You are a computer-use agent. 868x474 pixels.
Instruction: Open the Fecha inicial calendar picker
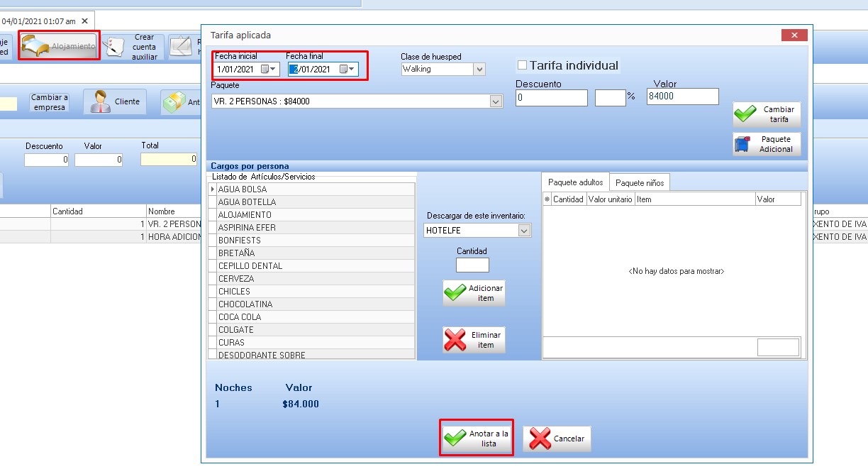[x=267, y=69]
